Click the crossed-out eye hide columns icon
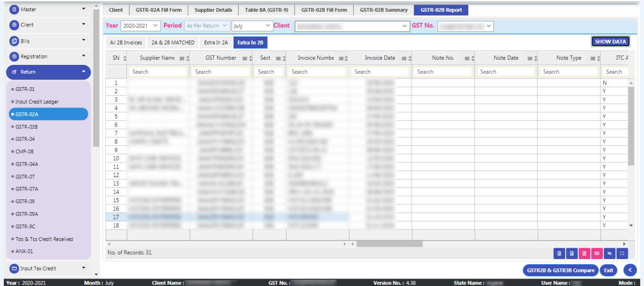 coord(609,253)
